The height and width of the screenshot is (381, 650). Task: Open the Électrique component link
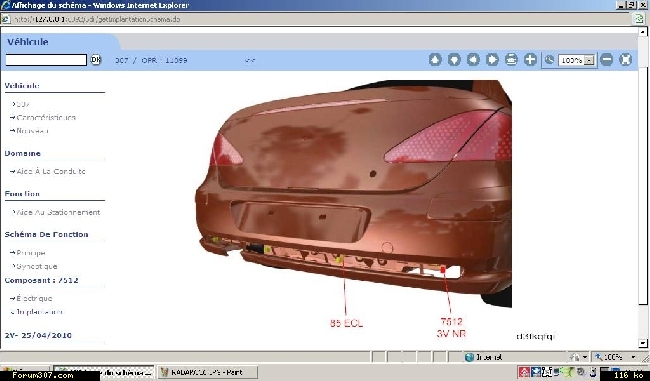[34, 298]
